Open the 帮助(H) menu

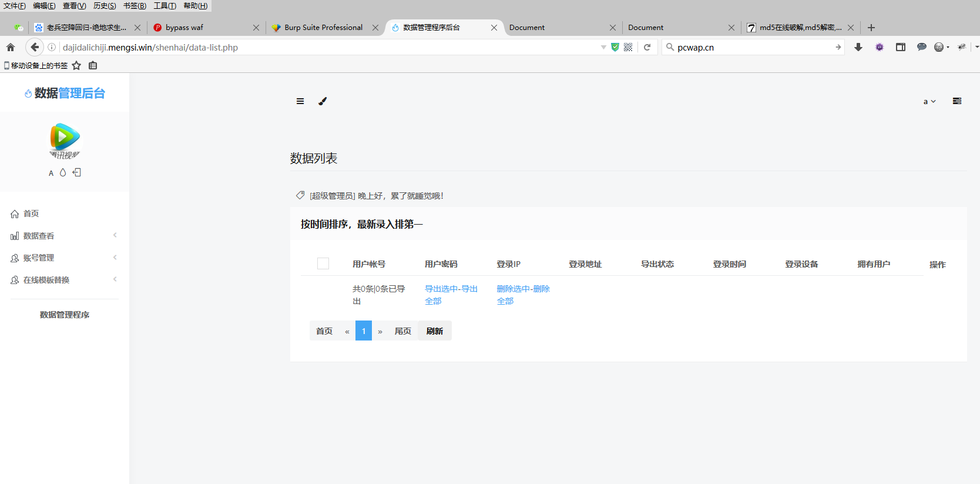[x=196, y=5]
